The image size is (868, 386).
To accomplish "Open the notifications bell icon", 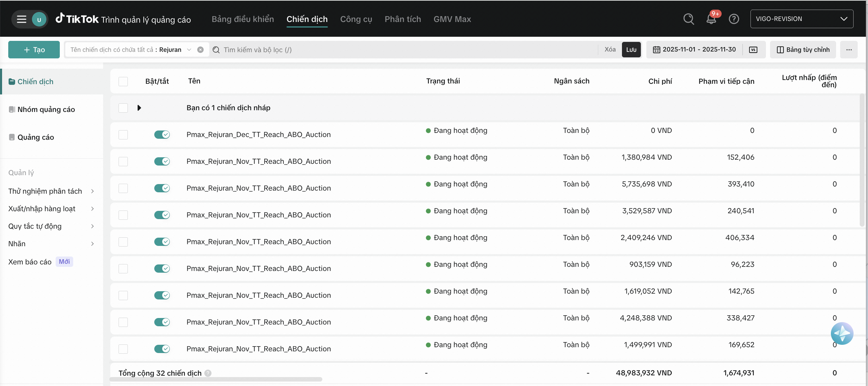I will pos(711,19).
